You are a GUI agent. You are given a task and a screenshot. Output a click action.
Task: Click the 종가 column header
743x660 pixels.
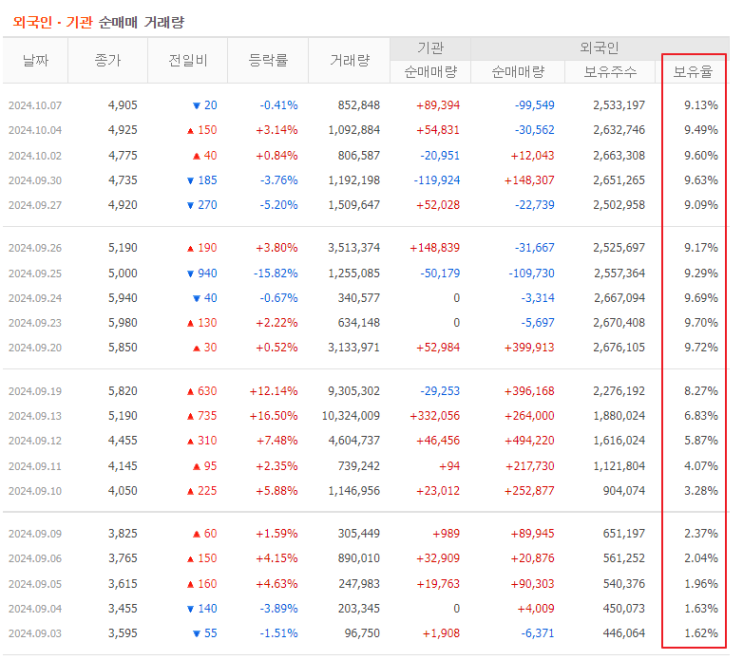click(x=108, y=60)
